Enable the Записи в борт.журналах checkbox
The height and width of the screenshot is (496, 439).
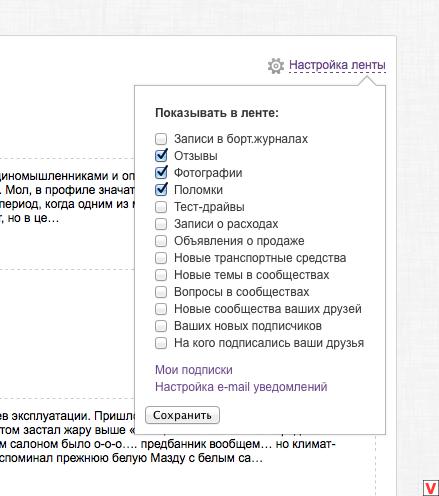[161, 139]
